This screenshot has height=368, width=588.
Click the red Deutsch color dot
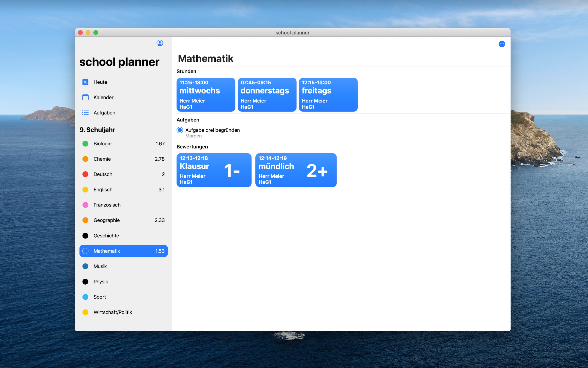[x=85, y=174]
